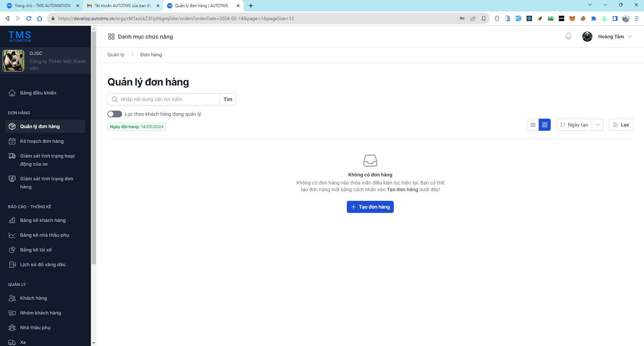
Task: Click the browser reload button
Action: (x=29, y=18)
